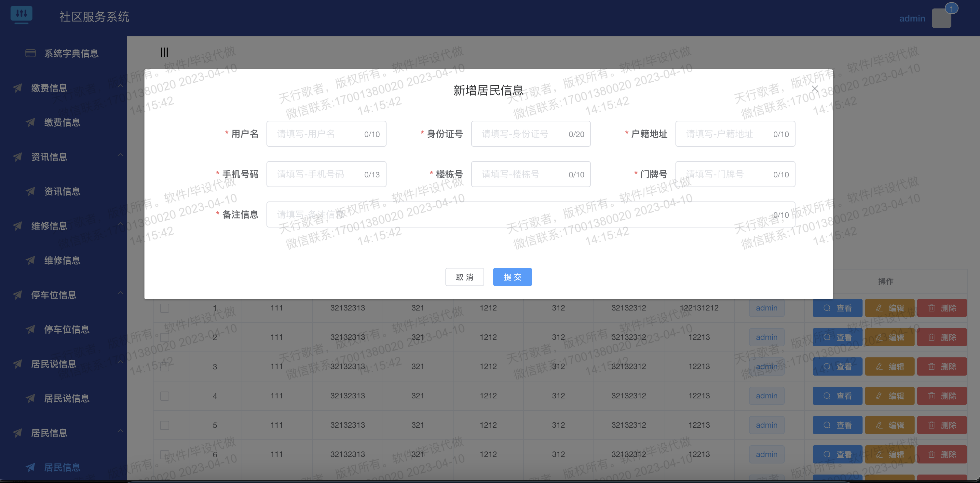View row 4 using 查看 button
The image size is (980, 483).
(x=837, y=396)
